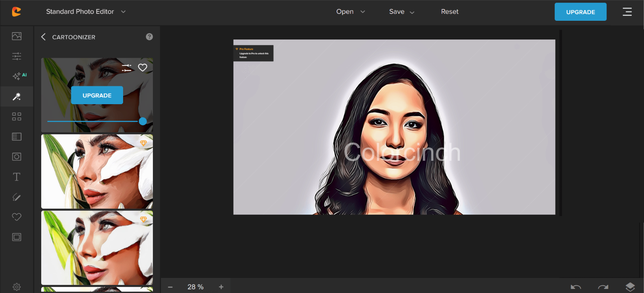Open the layers stack icon
Viewport: 644px width, 293px height.
point(630,287)
